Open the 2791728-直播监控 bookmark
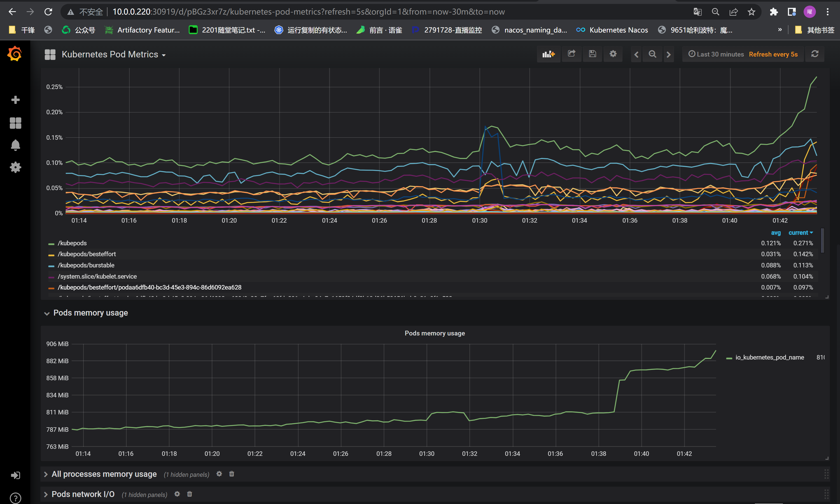This screenshot has height=504, width=840. point(447,30)
